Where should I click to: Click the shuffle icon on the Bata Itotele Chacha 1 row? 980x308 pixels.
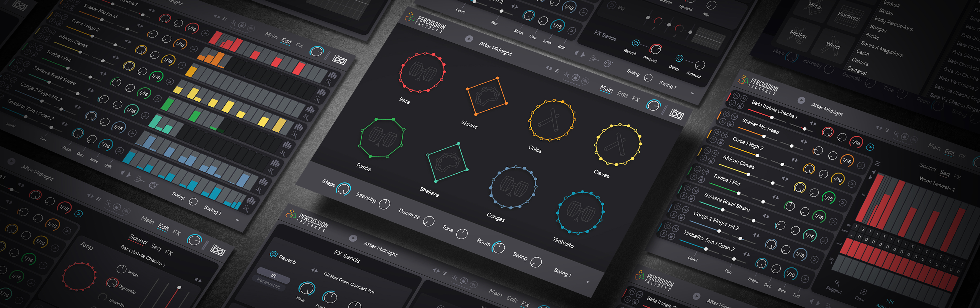point(744,98)
